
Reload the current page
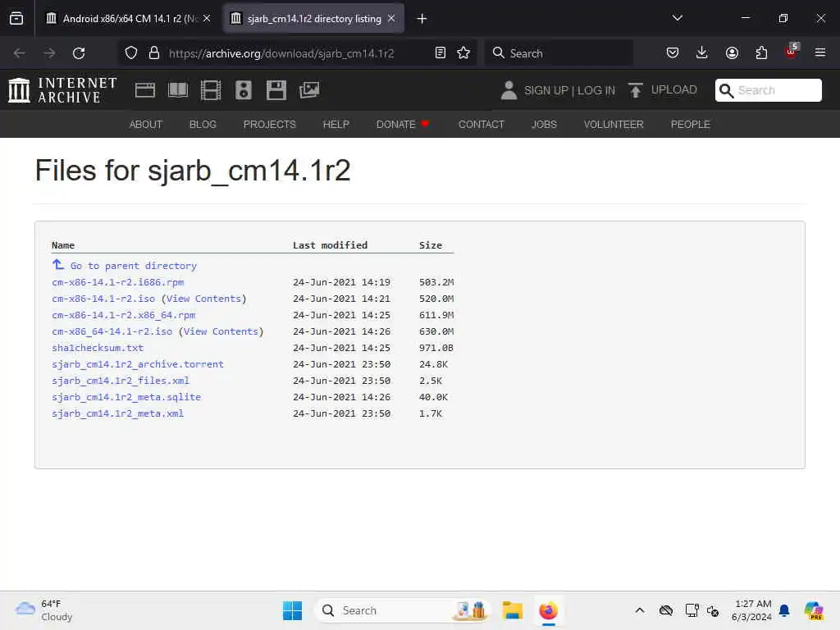(79, 53)
